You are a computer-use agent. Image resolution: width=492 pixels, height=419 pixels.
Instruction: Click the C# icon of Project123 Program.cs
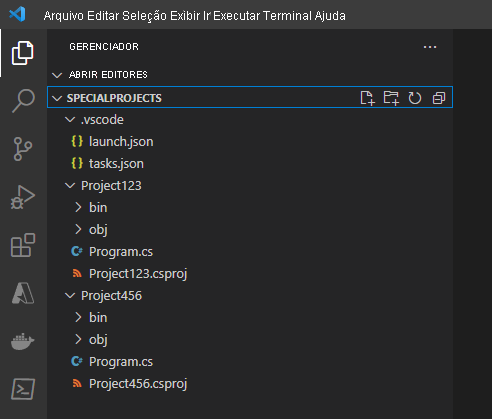coord(77,251)
